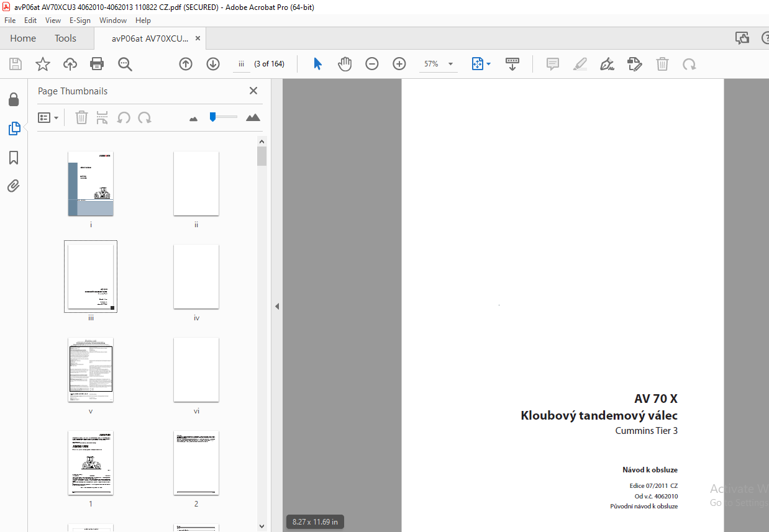This screenshot has height=532, width=769.
Task: Open the Window menu
Action: [x=113, y=20]
